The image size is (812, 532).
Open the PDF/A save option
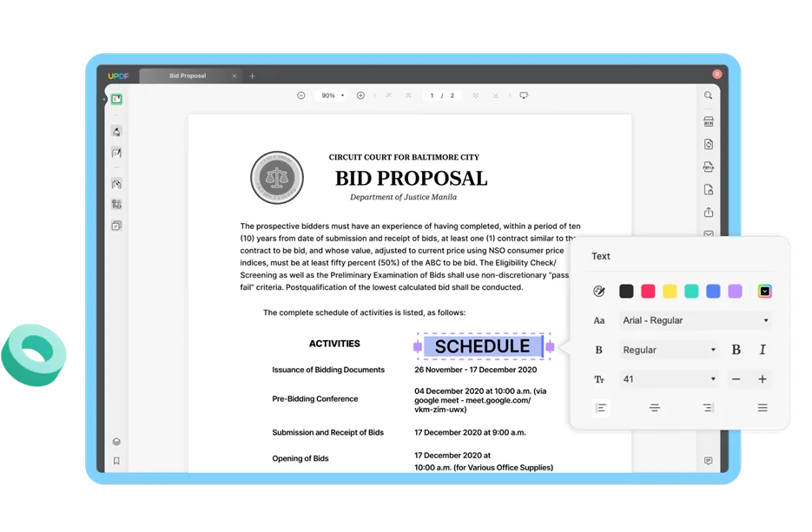(x=709, y=167)
